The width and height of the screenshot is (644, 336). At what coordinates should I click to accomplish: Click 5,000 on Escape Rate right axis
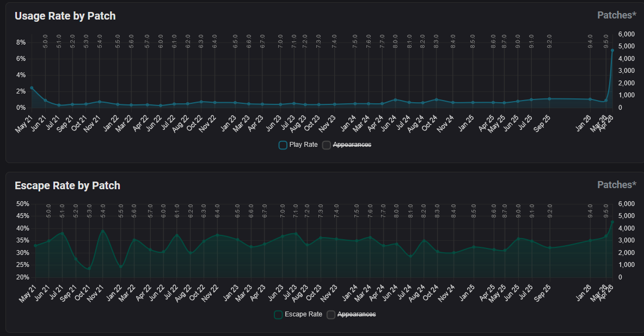[x=627, y=216]
